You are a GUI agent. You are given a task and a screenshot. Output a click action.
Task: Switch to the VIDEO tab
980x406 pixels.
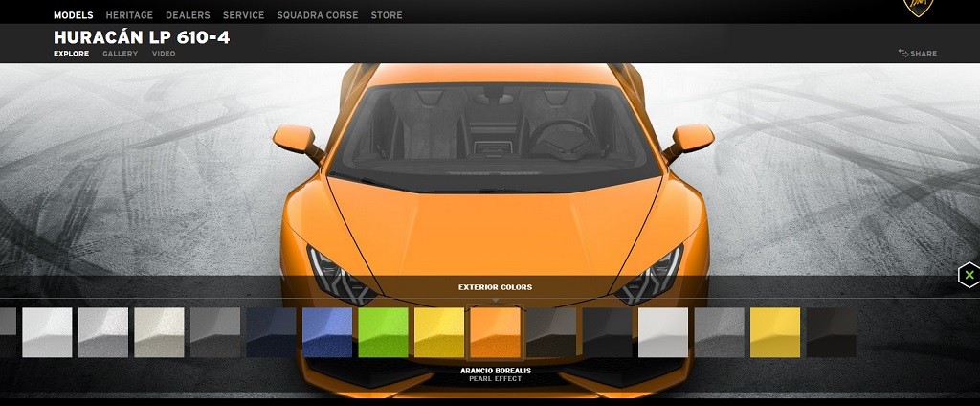tap(164, 54)
